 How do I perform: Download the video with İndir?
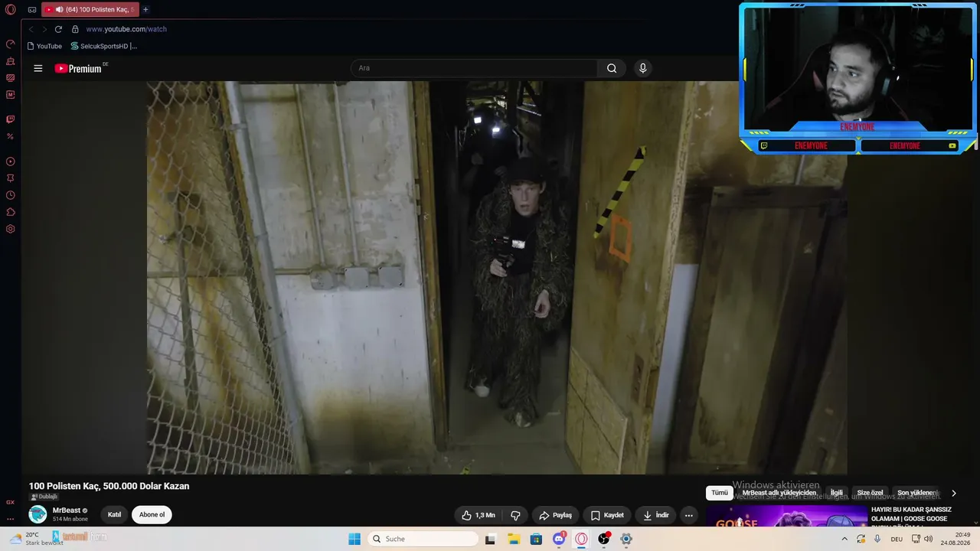pos(655,515)
